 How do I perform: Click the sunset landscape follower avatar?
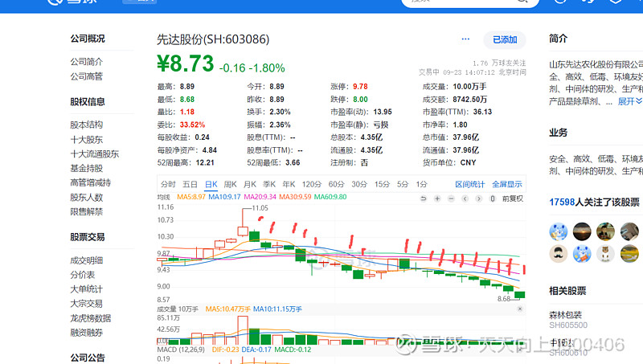point(582,231)
